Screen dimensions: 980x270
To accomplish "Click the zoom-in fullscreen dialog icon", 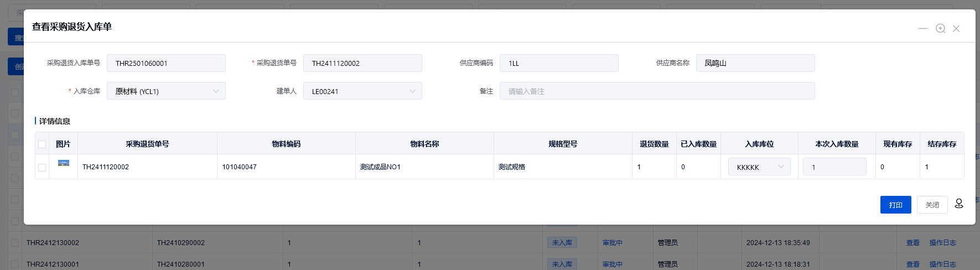I will pyautogui.click(x=940, y=28).
